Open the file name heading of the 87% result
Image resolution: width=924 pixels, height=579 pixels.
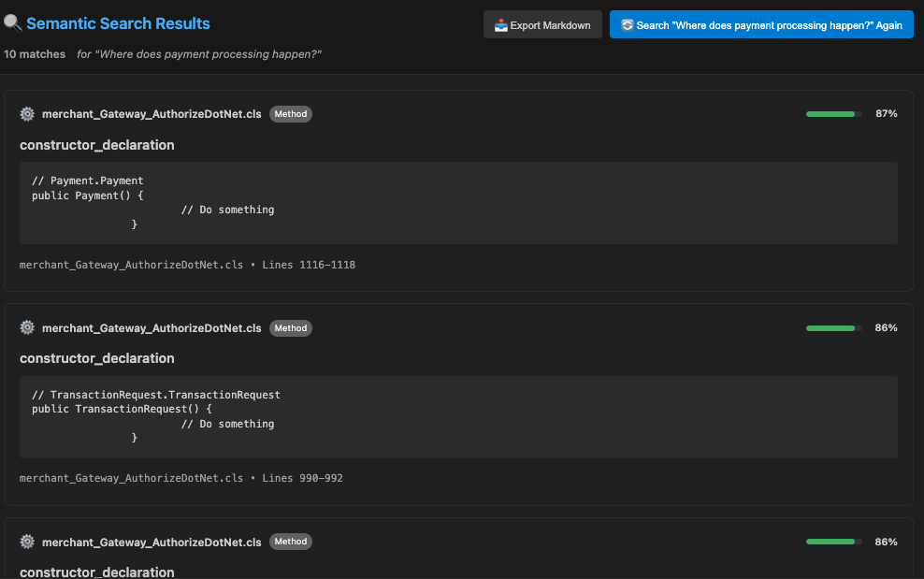point(152,114)
